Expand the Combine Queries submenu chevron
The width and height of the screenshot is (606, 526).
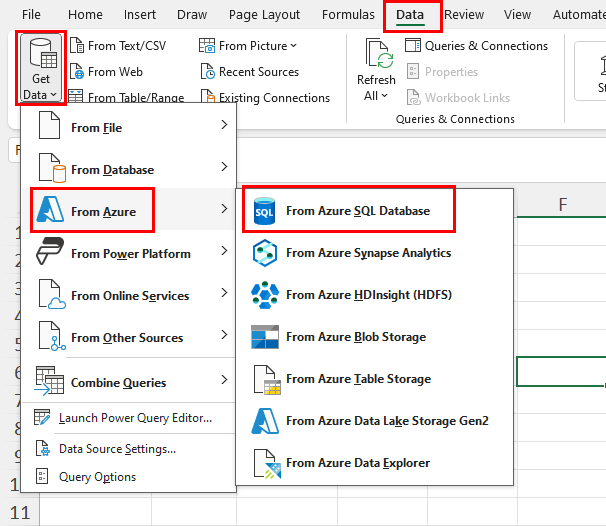224,380
